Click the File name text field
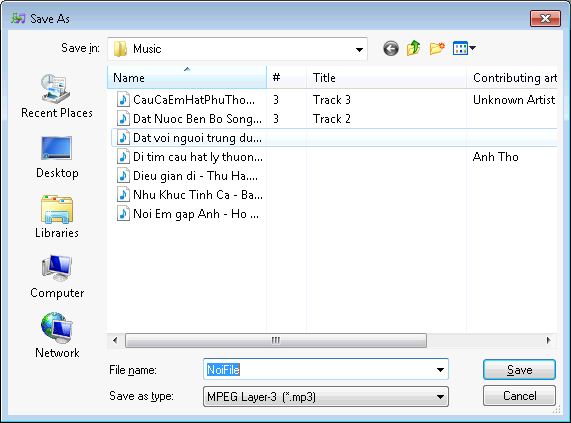The image size is (571, 423). (319, 370)
